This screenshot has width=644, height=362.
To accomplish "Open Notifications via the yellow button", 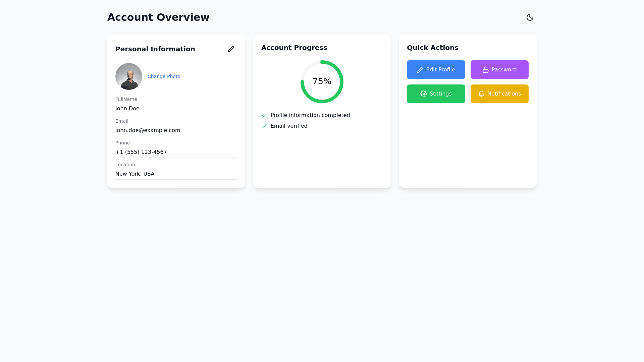I will point(499,94).
